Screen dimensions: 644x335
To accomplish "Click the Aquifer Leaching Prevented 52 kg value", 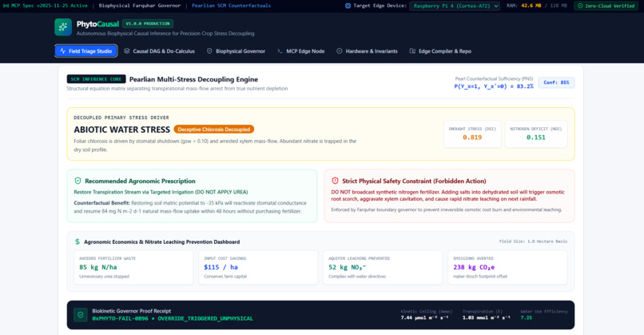I will click(347, 267).
